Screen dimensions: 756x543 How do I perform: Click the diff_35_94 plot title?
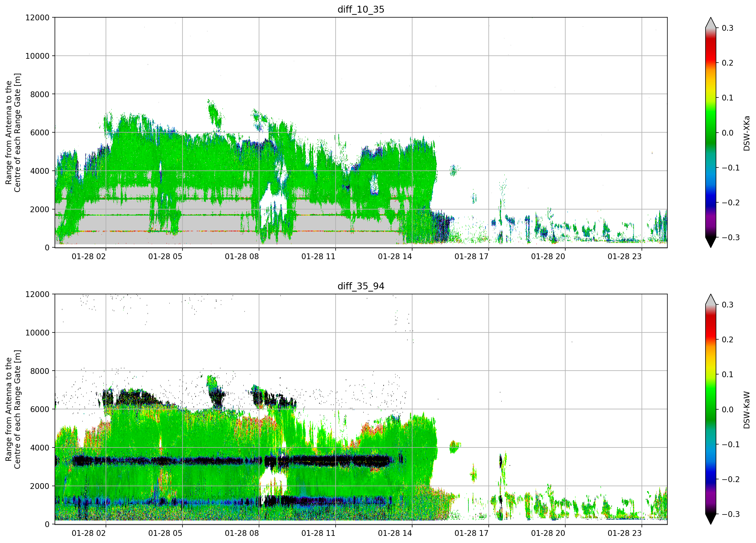361,286
